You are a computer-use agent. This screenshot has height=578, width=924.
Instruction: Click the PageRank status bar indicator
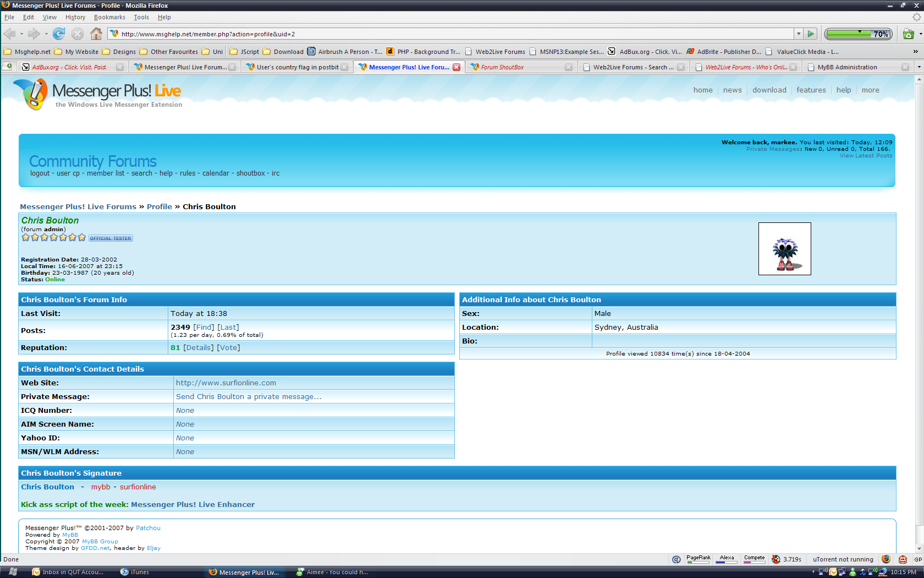[698, 559]
